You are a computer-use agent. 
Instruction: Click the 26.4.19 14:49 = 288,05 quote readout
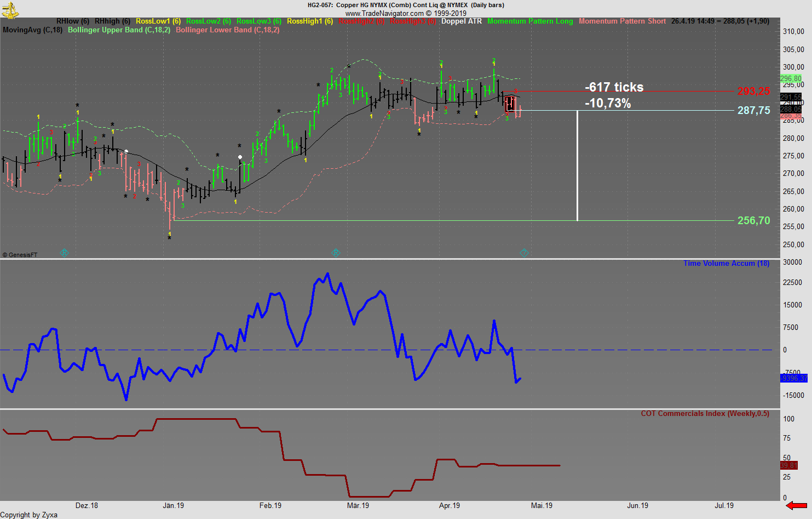pos(720,21)
